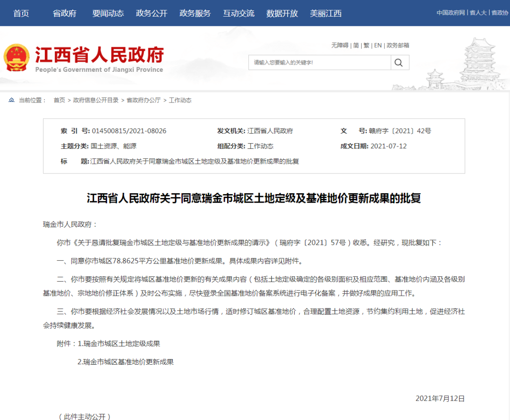Open the 省人大 link
The width and height of the screenshot is (510, 420).
point(478,13)
